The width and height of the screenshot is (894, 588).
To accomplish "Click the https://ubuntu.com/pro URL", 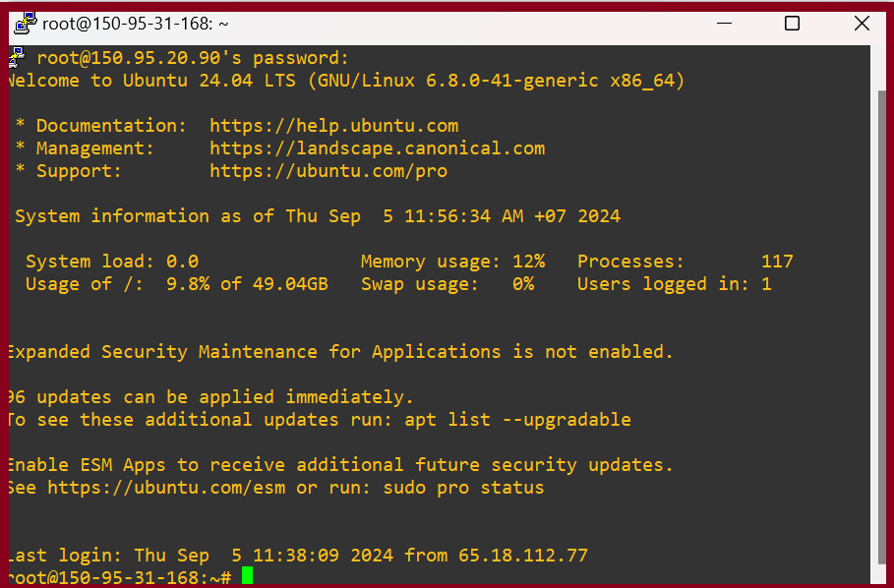I will (x=328, y=171).
